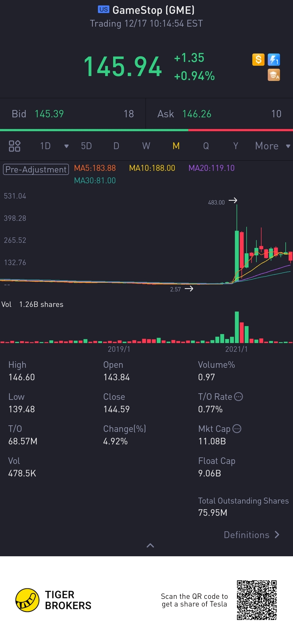Open T/O Rate info bubble icon

tap(238, 397)
